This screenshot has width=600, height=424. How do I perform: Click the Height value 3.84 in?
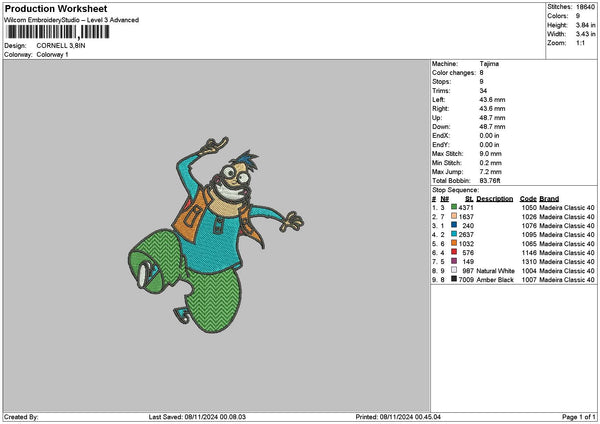pyautogui.click(x=585, y=25)
